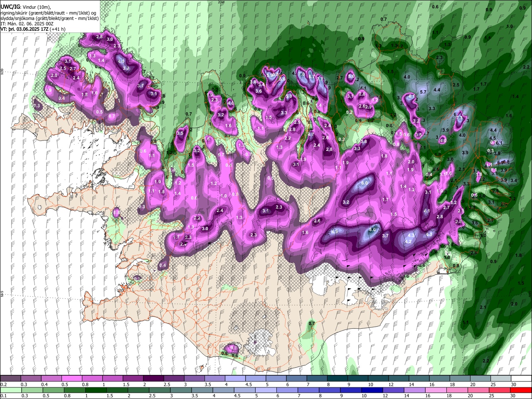Pick the purple-scale swatch between 2 and 2.5
Image resolution: width=532 pixels, height=399 pixels.
(153, 378)
